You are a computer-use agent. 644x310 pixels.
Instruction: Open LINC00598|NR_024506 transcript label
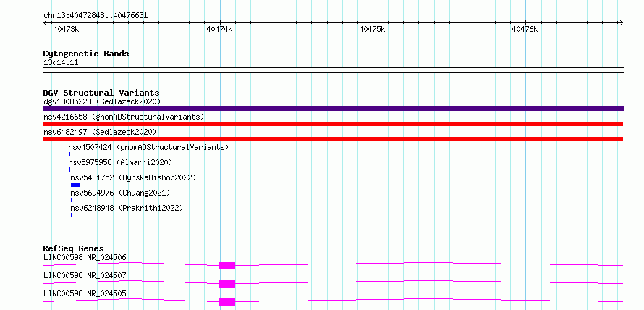point(85,258)
